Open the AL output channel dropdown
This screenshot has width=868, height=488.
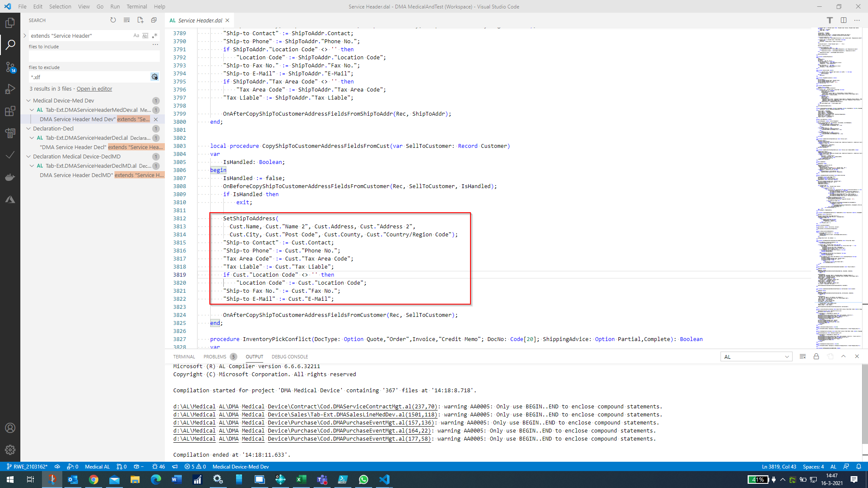(756, 357)
